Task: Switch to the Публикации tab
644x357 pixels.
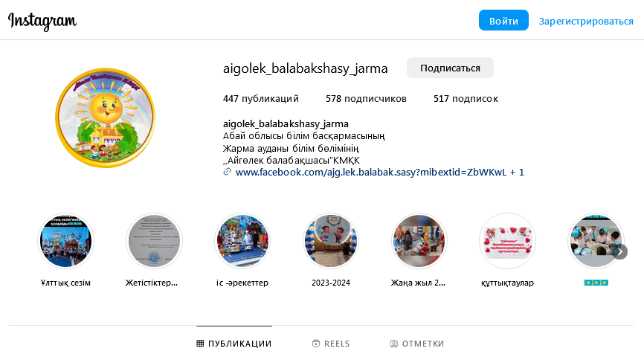Action: pos(234,344)
